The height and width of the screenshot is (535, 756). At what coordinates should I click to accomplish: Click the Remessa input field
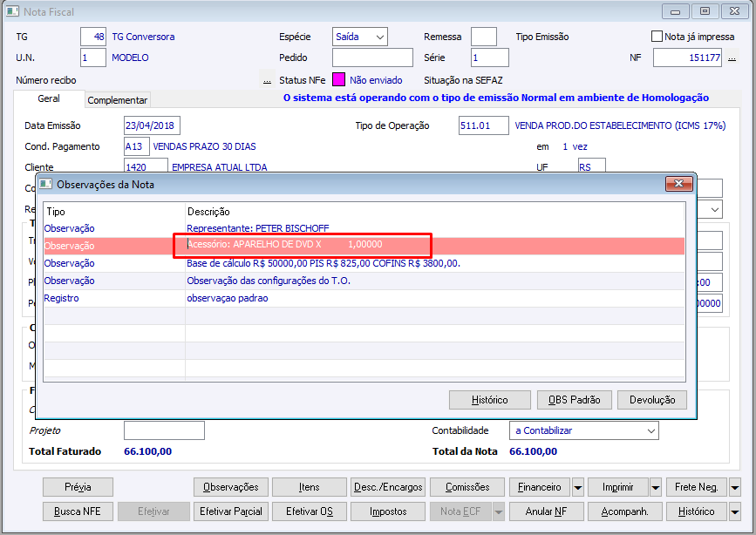coord(484,37)
